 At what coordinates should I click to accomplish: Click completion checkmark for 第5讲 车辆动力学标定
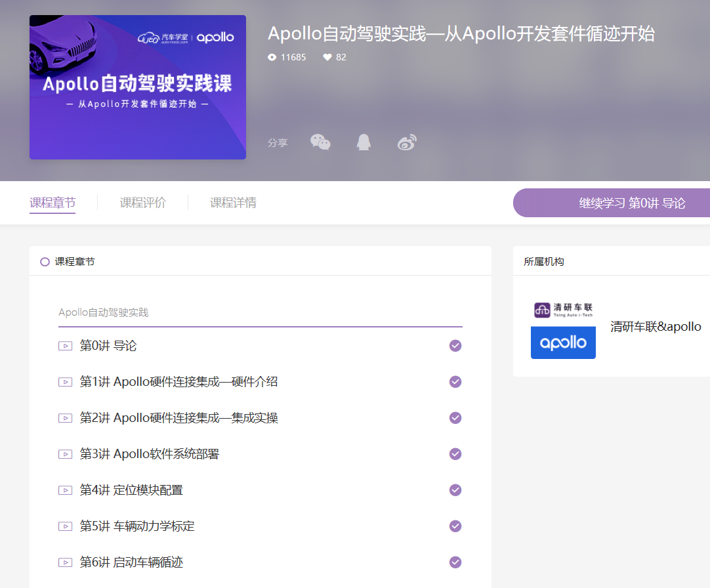(x=455, y=526)
